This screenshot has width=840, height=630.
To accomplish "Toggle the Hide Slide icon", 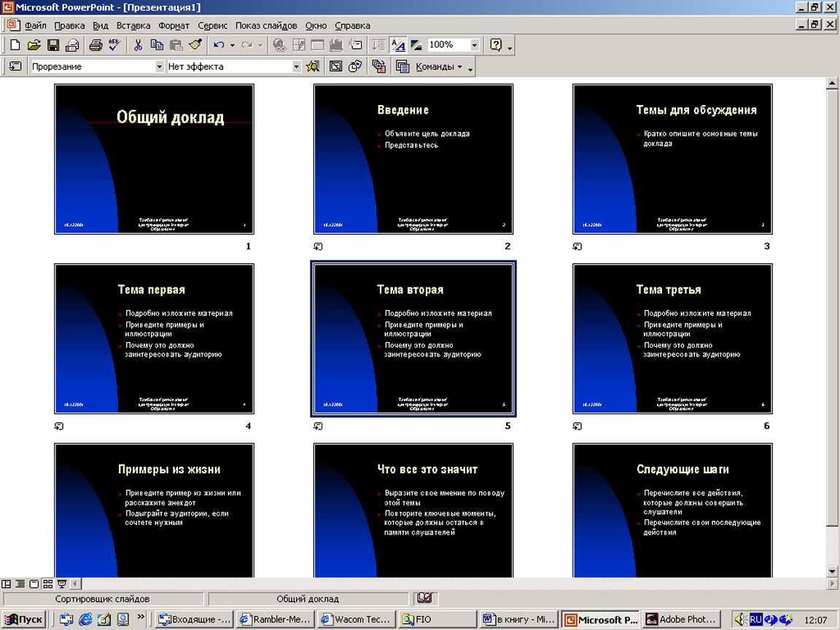I will (335, 66).
